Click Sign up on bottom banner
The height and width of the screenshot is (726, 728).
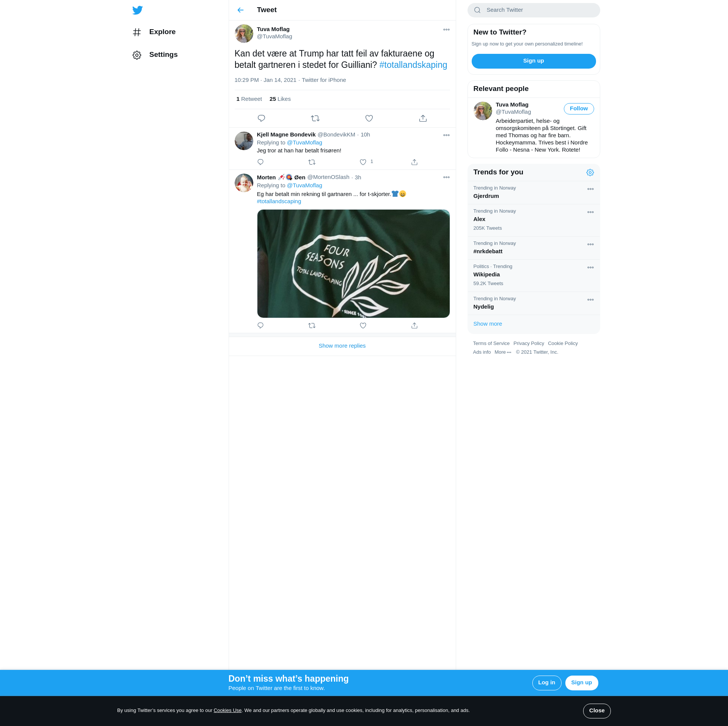581,683
